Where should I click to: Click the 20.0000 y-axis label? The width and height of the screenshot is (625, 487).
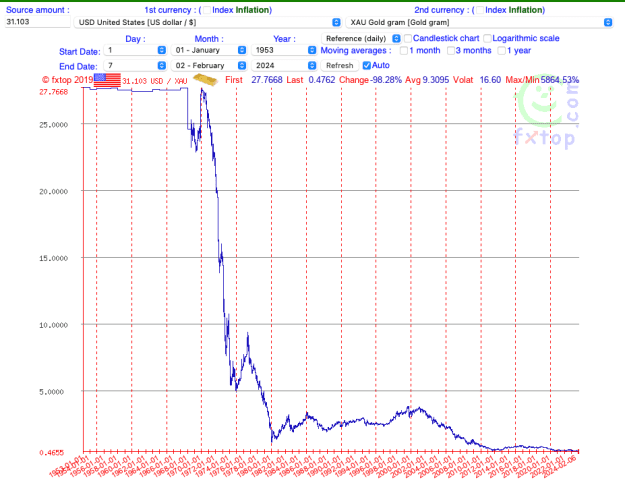click(53, 192)
